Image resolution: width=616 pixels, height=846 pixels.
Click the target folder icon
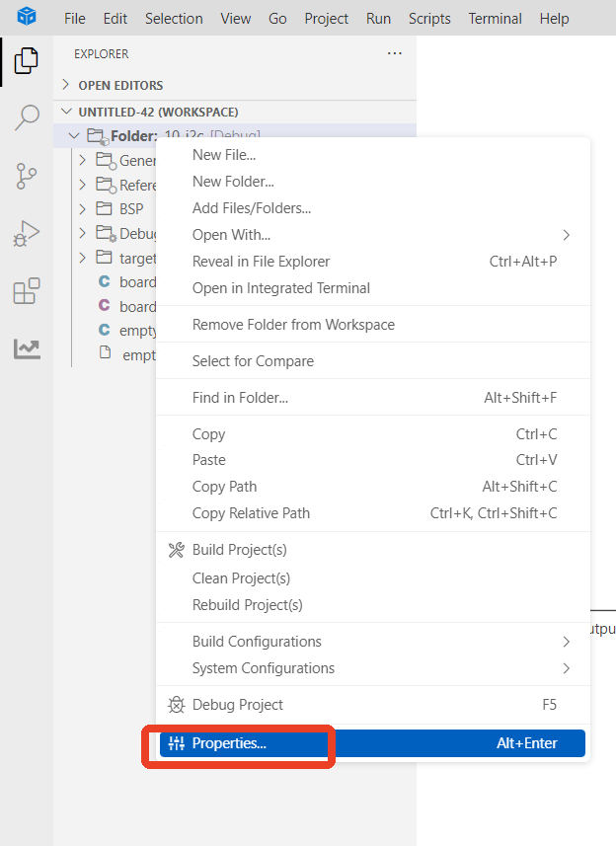[104, 257]
